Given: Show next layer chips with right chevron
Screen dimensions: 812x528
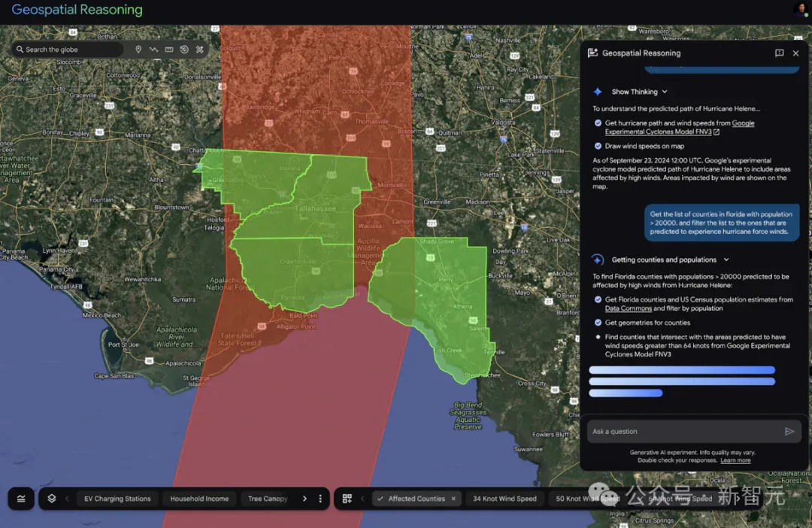Looking at the screenshot, I should tap(304, 499).
